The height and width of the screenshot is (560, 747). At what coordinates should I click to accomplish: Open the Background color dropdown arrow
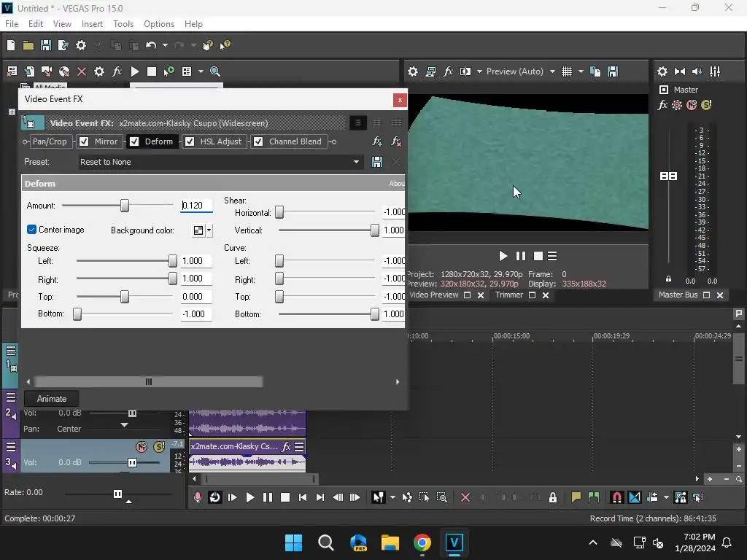tap(209, 230)
